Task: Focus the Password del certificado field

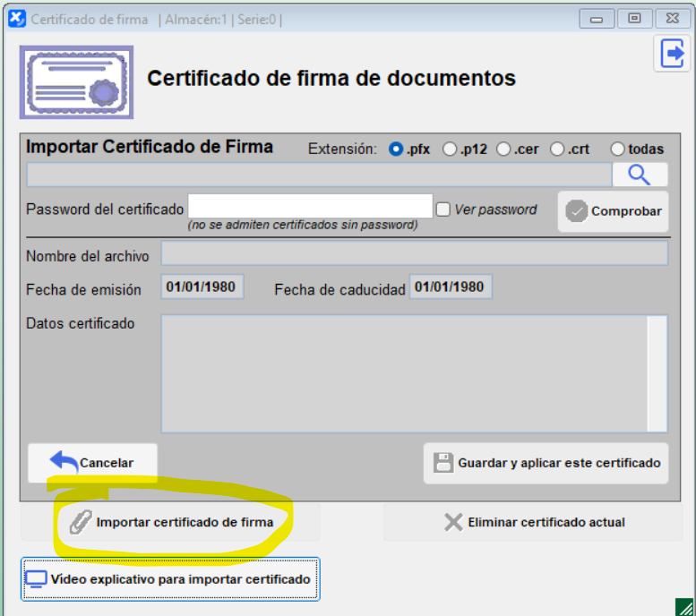Action: (310, 206)
